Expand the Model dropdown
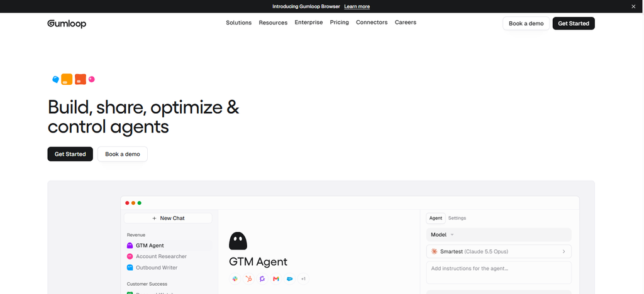The height and width of the screenshot is (294, 644). pos(499,235)
